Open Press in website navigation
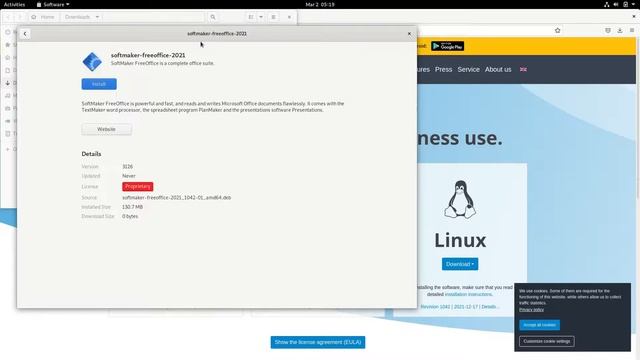The width and height of the screenshot is (640, 360). (x=443, y=69)
